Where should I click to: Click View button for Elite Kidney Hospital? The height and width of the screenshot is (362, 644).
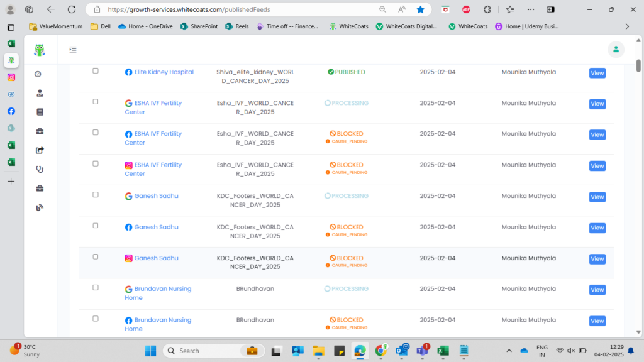tap(597, 73)
